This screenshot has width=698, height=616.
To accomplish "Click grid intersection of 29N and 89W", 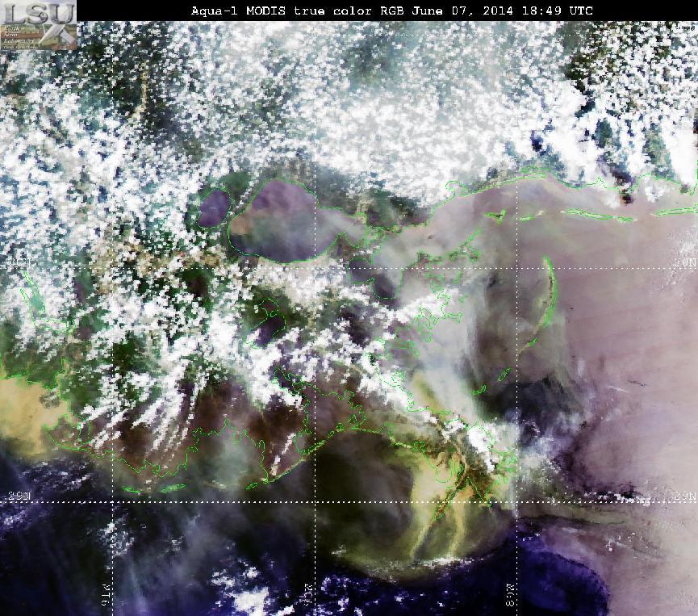I will (516, 501).
